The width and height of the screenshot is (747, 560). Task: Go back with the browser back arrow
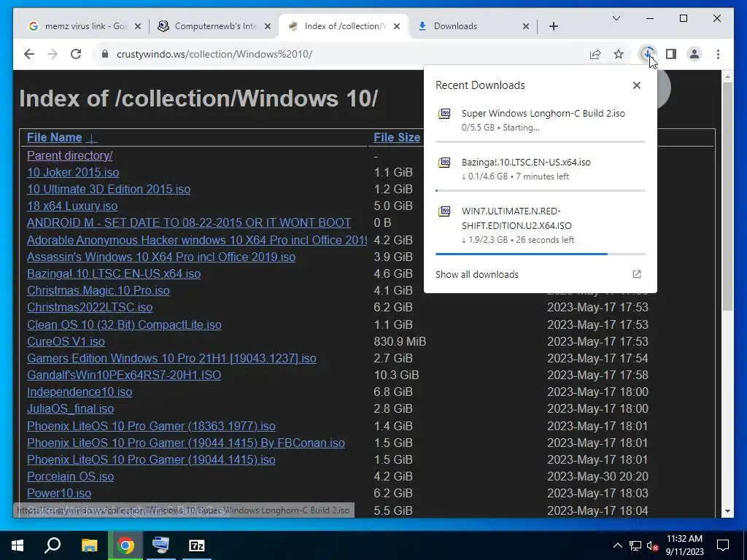[29, 54]
